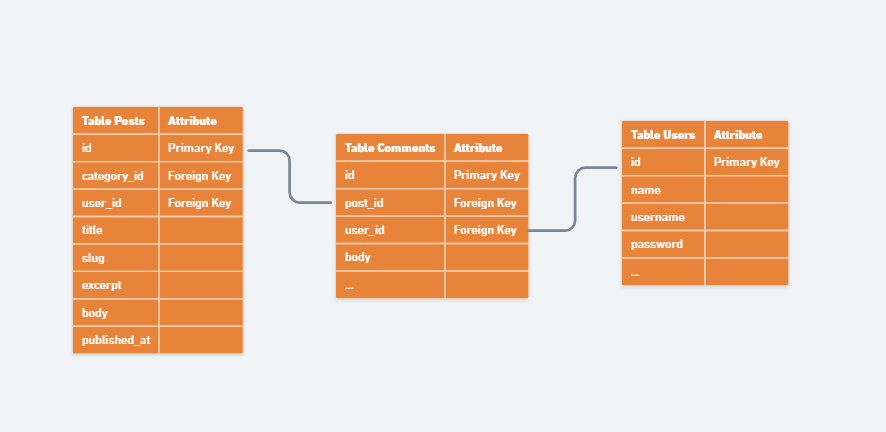The image size is (886, 432).
Task: Select the published_at field
Action: [x=116, y=340]
